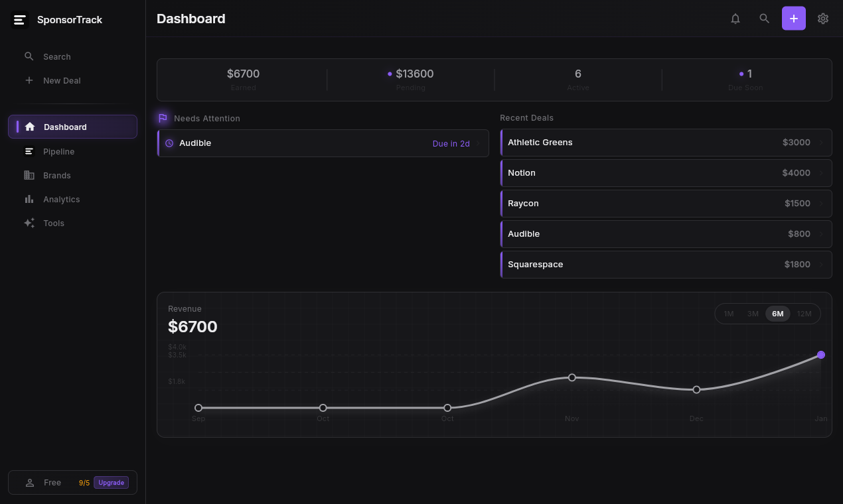This screenshot has width=843, height=504.
Task: Click the purple plus button in the header
Action: 794,19
